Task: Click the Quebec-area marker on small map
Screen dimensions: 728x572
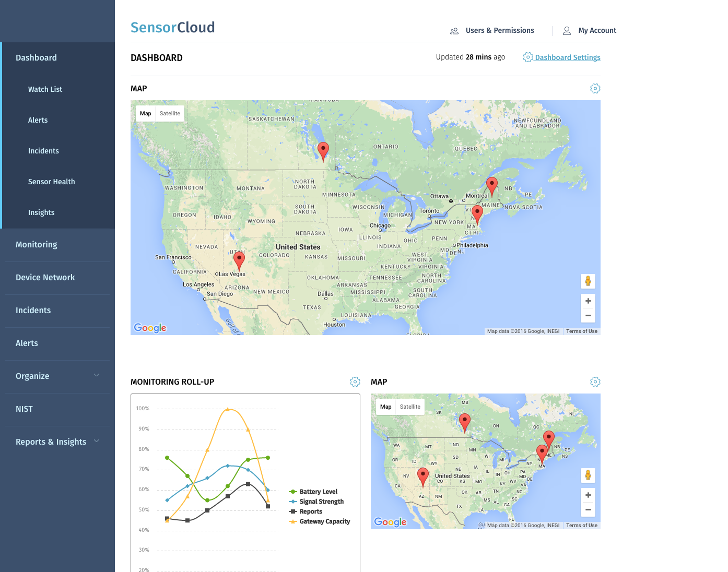Action: point(548,440)
